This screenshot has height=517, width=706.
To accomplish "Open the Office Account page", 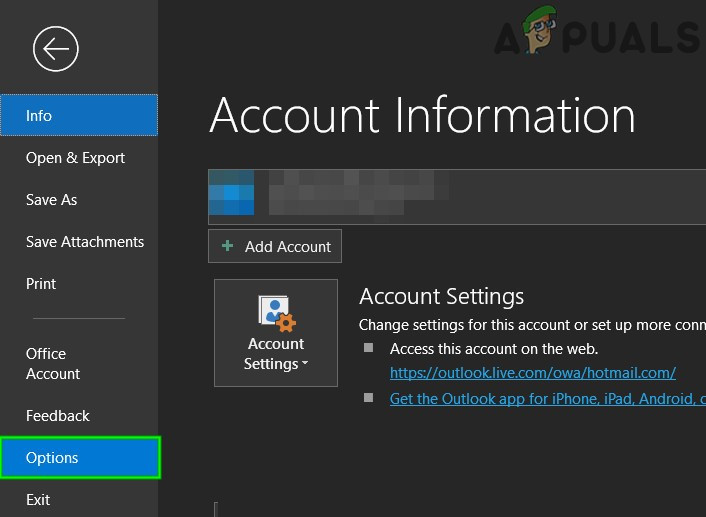I will [53, 364].
